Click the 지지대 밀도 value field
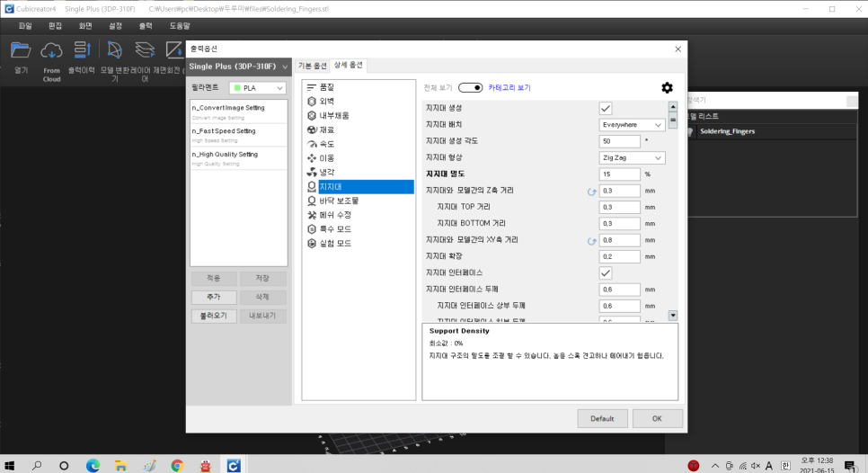868x473 pixels. 619,174
